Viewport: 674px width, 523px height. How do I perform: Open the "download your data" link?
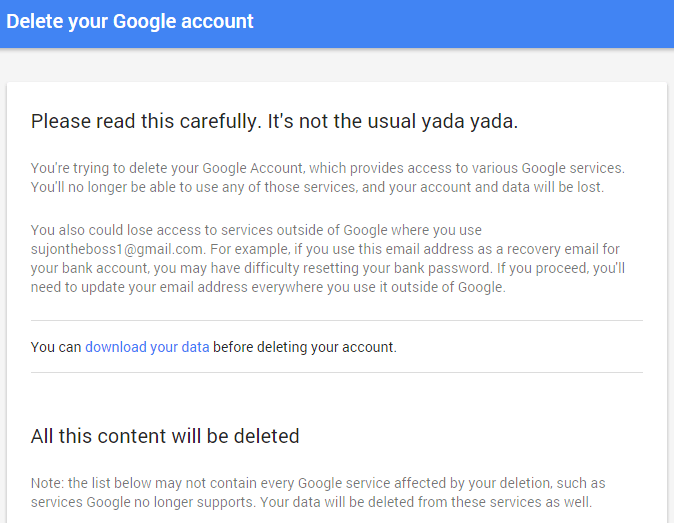[147, 347]
